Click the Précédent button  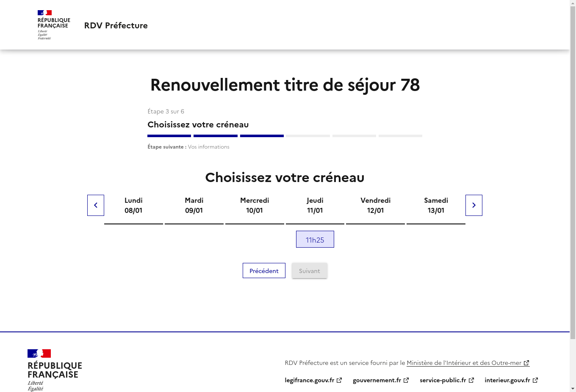tap(264, 271)
